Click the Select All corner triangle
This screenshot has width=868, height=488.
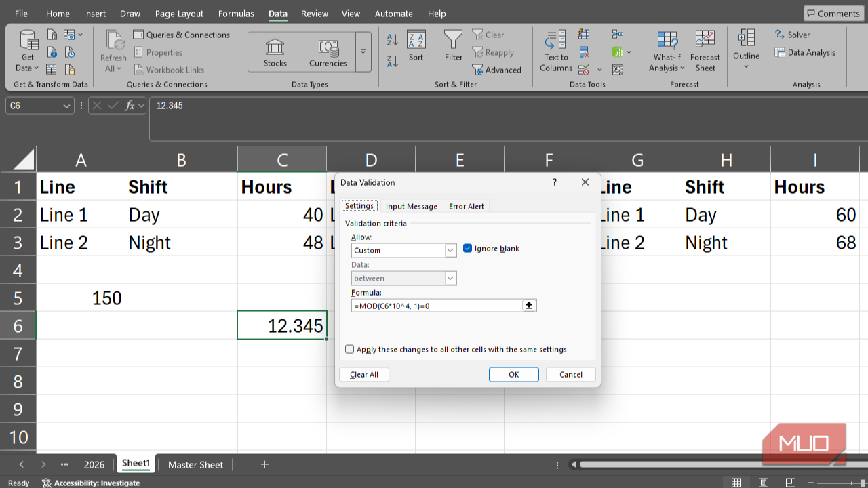coord(24,160)
